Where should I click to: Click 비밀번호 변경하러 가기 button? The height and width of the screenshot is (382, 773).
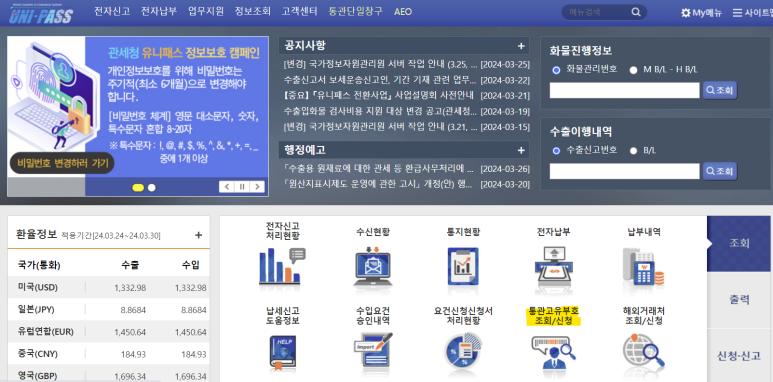pos(62,163)
